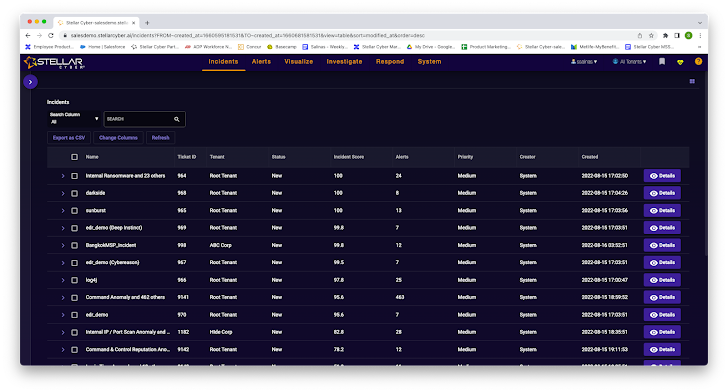The height and width of the screenshot is (392, 728).
Task: Check the log4j incident checkbox
Action: [74, 280]
